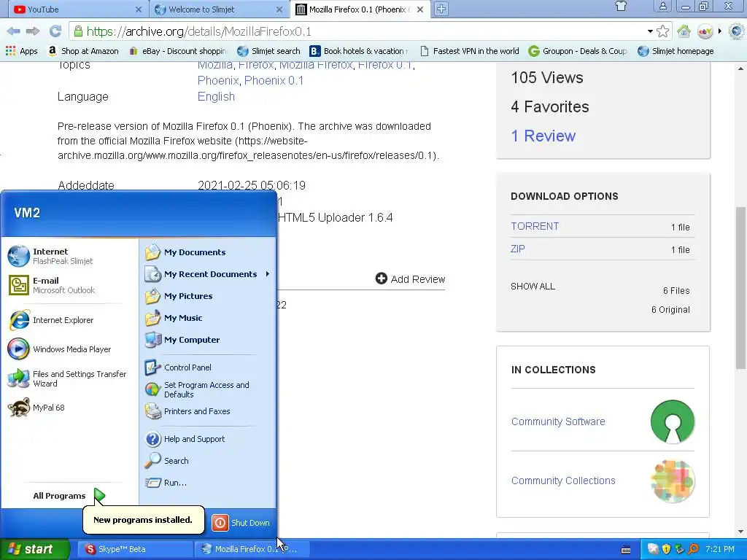Switch to Welcome to Slimjet tab
This screenshot has width=747, height=560.
tap(220, 9)
